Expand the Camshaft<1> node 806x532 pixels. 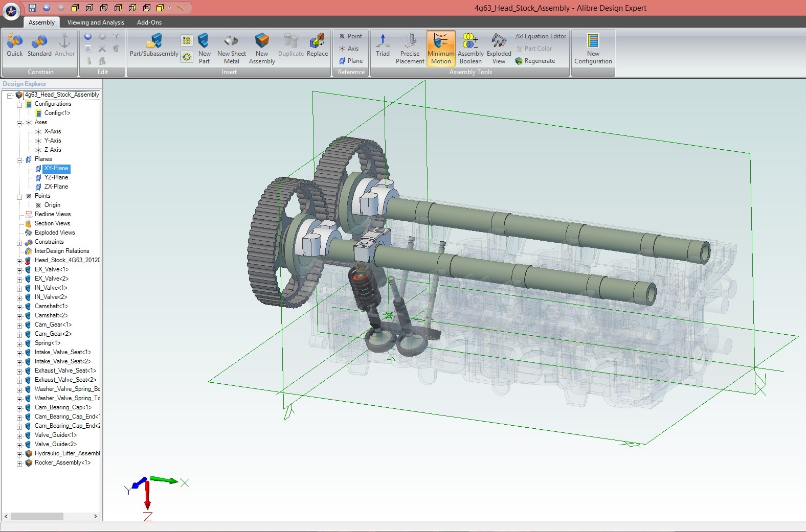pos(19,307)
